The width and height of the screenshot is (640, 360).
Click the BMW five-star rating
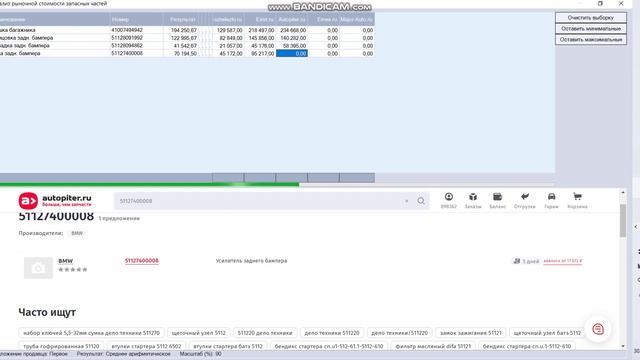[x=73, y=269]
